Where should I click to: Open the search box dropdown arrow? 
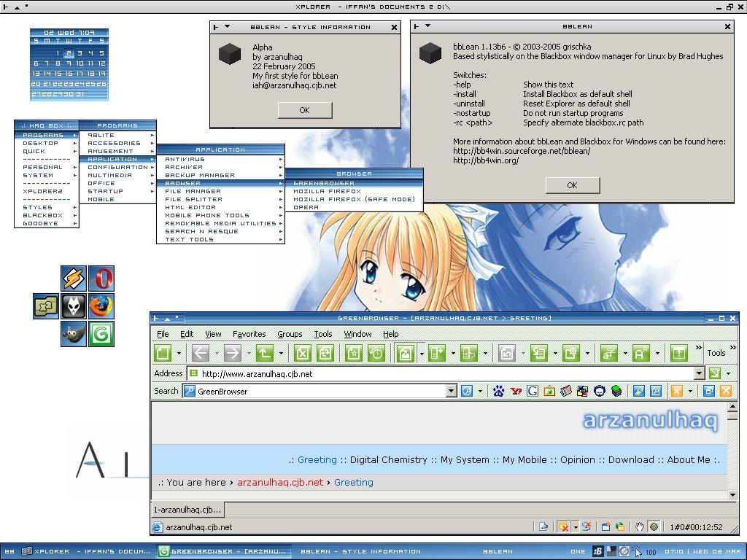451,391
